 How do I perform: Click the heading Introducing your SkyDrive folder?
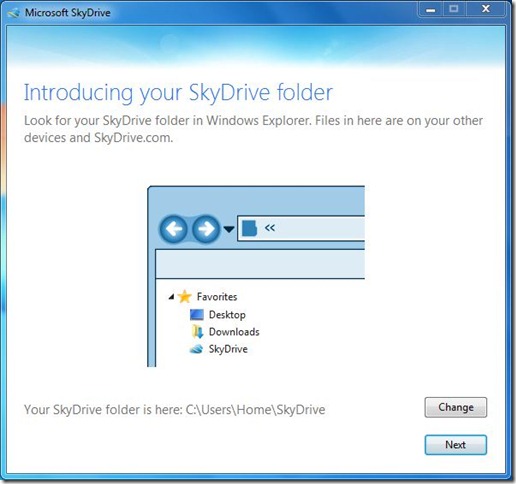click(x=178, y=92)
